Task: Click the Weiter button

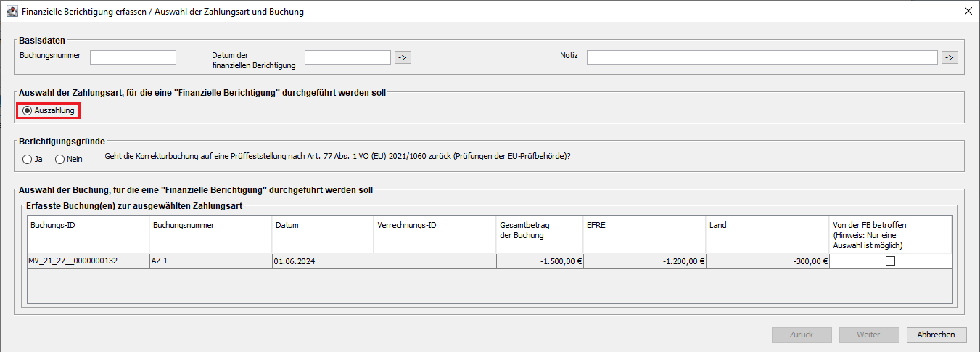Action: coord(868,335)
